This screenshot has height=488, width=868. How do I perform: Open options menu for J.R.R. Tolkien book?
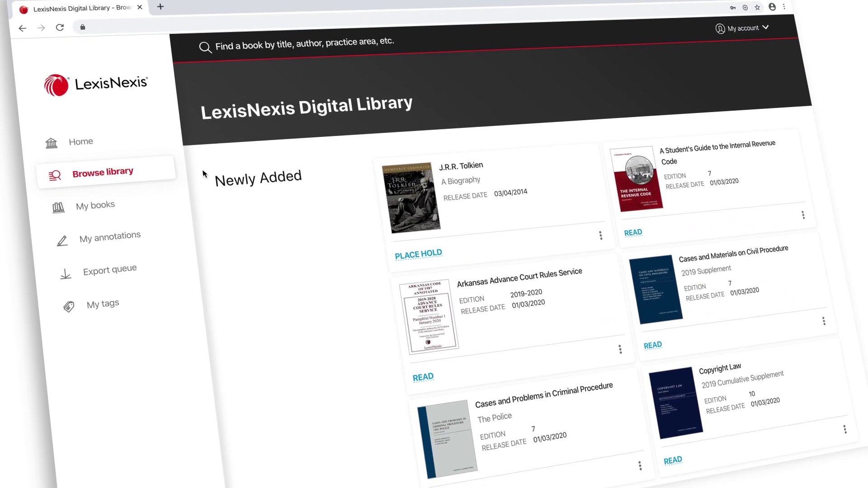tap(600, 235)
